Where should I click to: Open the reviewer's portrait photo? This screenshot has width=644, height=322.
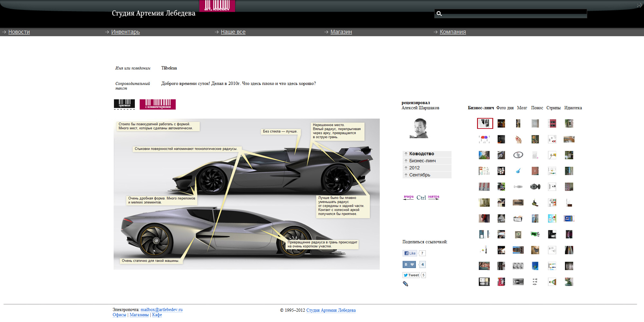coord(419,128)
